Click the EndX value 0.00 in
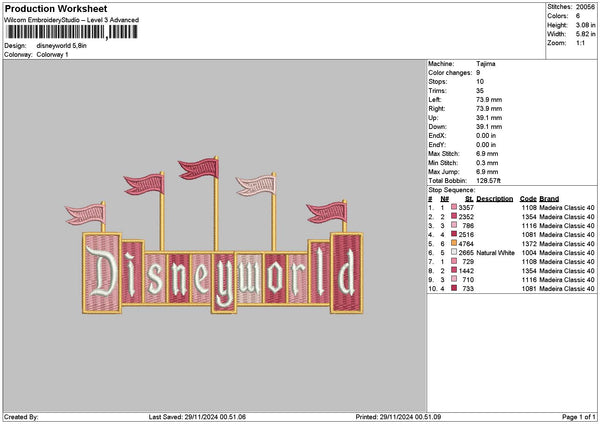600x424 pixels. [486, 135]
